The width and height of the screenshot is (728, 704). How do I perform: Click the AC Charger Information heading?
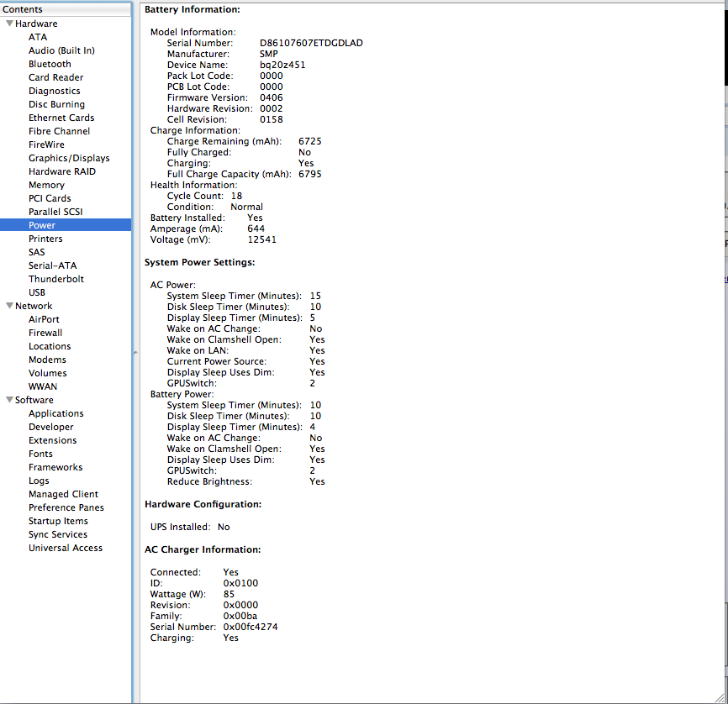[x=203, y=550]
